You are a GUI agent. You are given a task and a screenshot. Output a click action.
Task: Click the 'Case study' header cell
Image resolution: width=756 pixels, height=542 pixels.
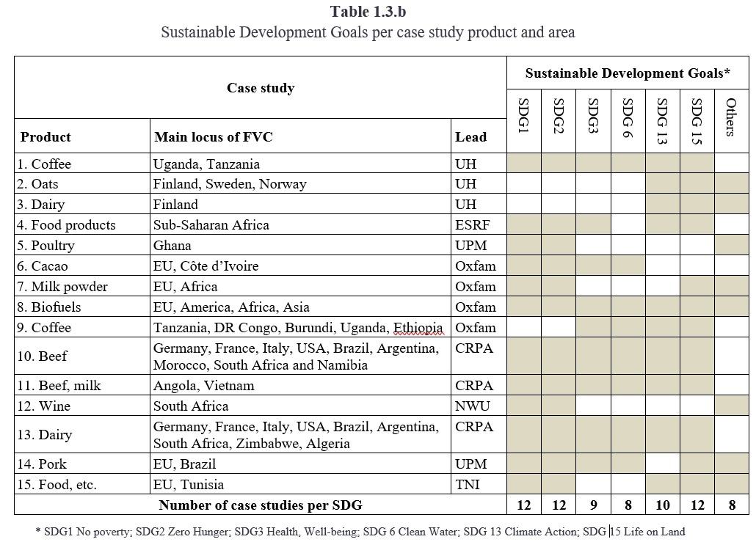coord(260,88)
